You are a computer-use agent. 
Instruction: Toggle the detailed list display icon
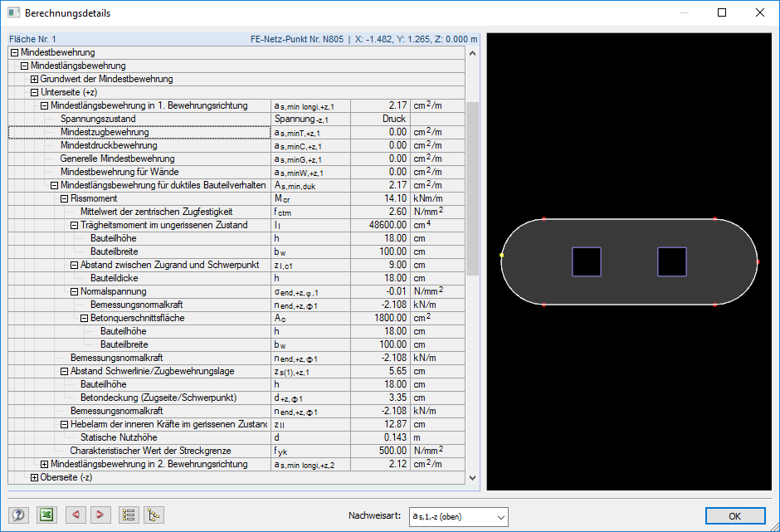coord(129,515)
